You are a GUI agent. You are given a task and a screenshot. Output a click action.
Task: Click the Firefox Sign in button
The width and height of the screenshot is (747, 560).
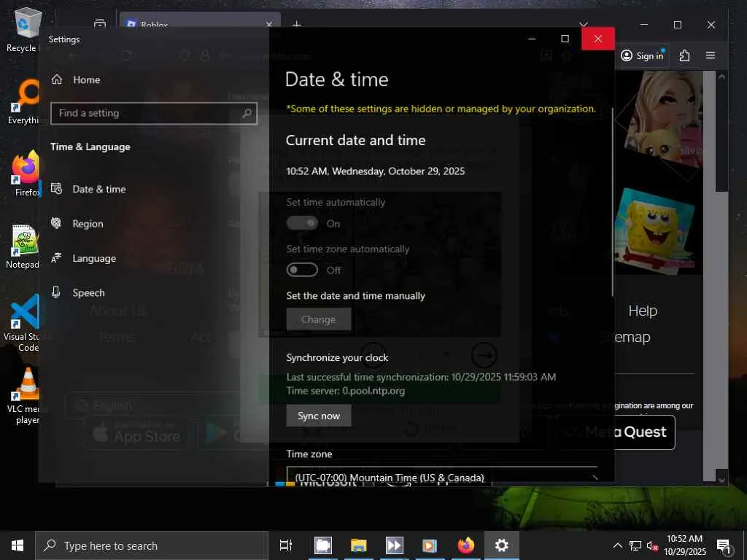click(642, 55)
